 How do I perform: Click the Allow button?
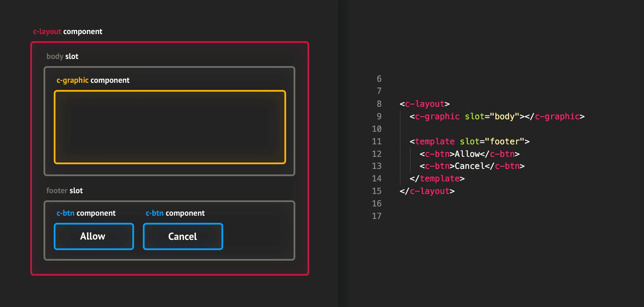pyautogui.click(x=94, y=236)
